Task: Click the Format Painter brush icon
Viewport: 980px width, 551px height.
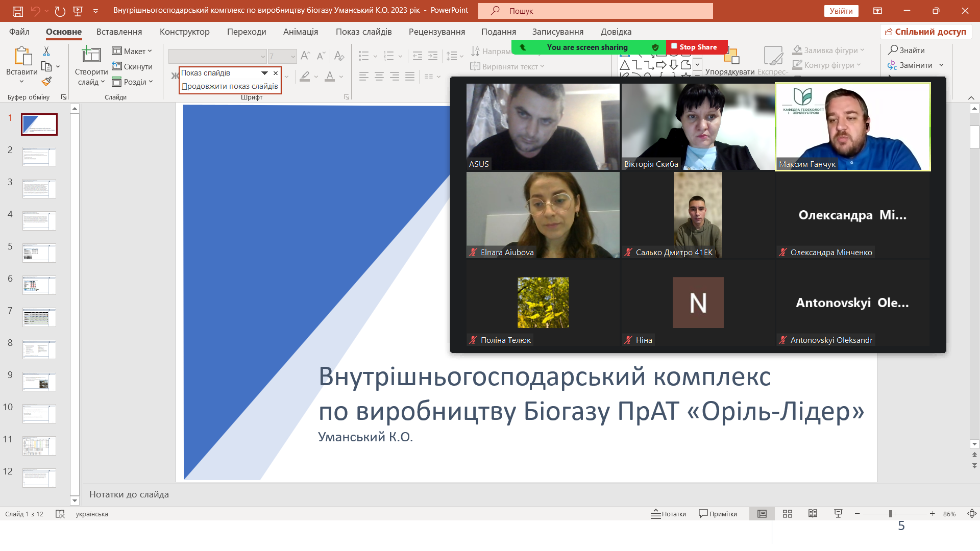Action: [46, 82]
